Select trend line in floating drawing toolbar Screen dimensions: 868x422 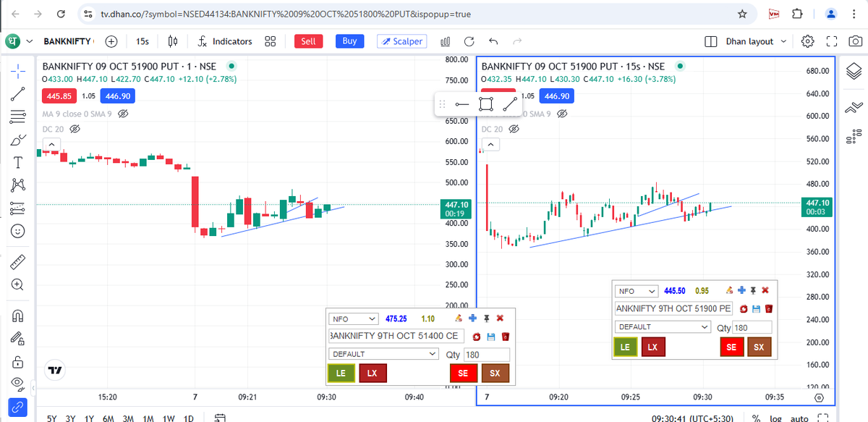[x=510, y=104]
